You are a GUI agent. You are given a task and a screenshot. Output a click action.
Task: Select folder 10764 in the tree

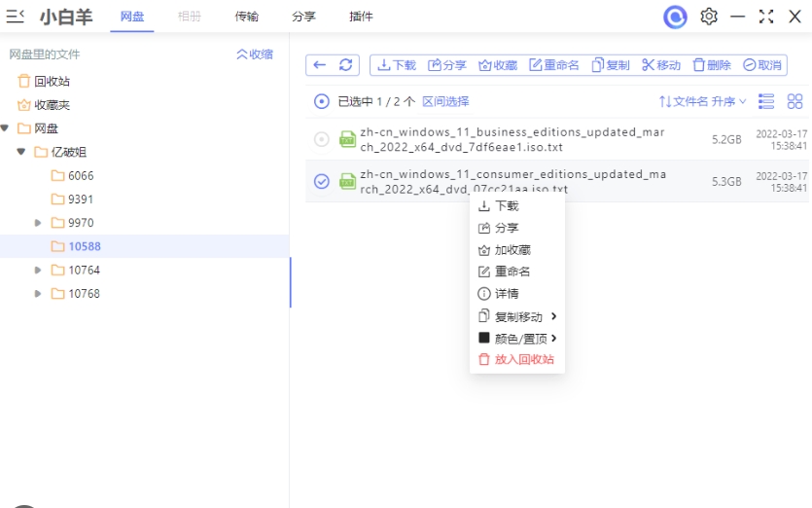(x=84, y=271)
